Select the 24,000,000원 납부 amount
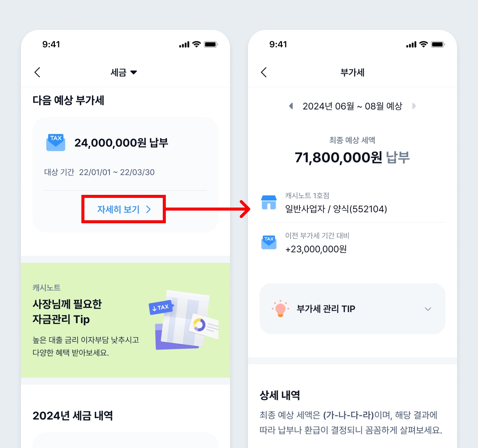This screenshot has width=478, height=448. tap(121, 143)
